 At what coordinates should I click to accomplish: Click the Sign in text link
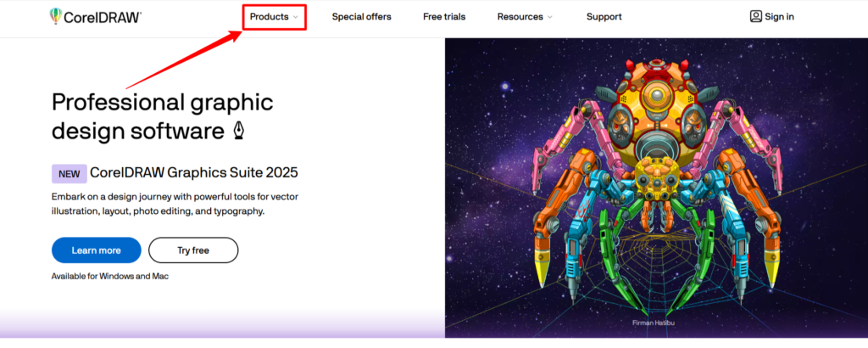(779, 17)
